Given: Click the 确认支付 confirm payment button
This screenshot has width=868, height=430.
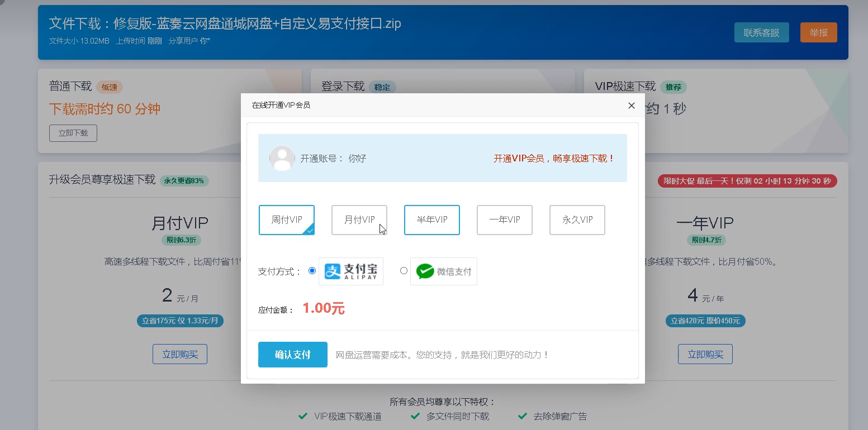Looking at the screenshot, I should pos(293,355).
